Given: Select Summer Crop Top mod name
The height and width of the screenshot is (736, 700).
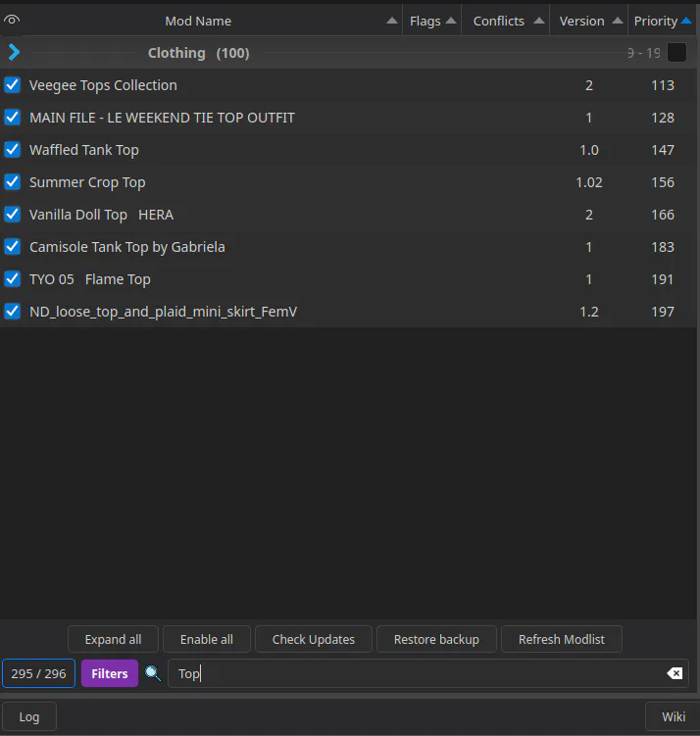Looking at the screenshot, I should tap(87, 182).
